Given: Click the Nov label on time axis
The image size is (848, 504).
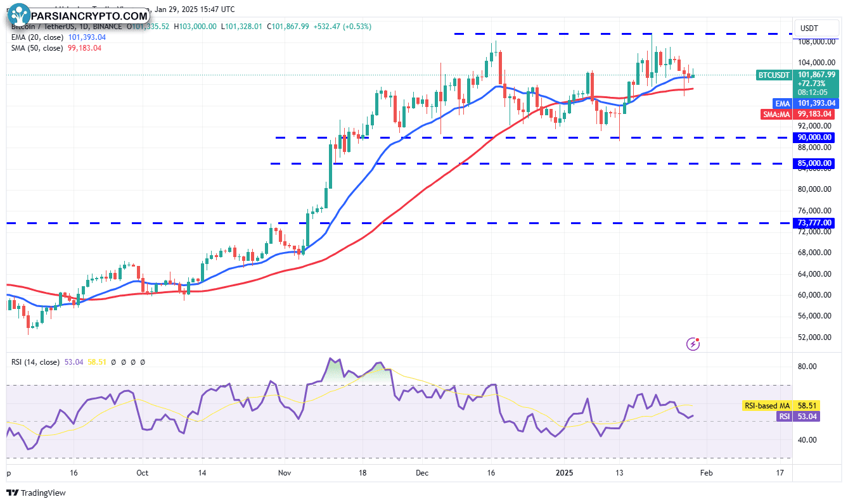Looking at the screenshot, I should click(284, 473).
